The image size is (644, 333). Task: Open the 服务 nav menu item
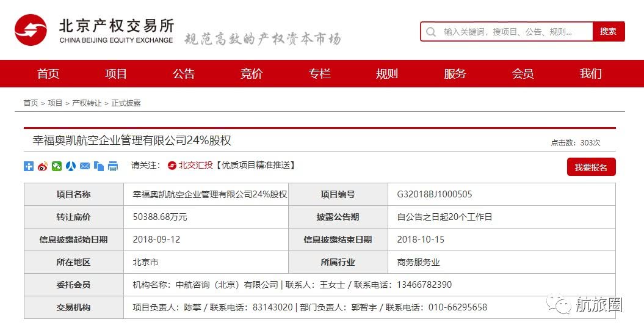[455, 73]
